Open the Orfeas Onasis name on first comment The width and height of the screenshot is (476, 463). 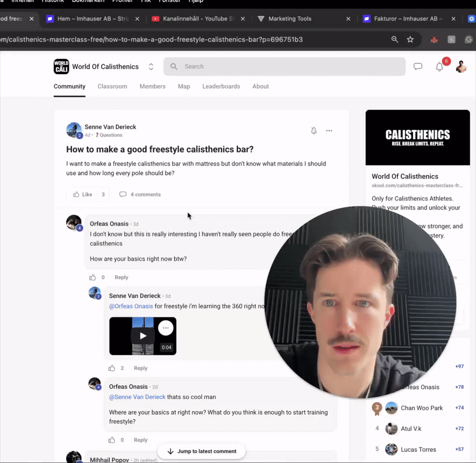pos(109,224)
